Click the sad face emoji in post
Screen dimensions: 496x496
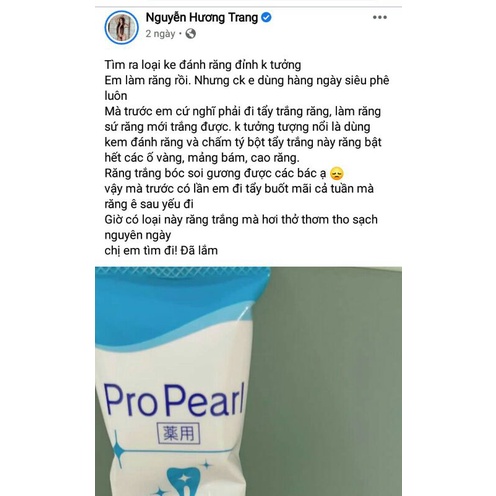pos(336,174)
